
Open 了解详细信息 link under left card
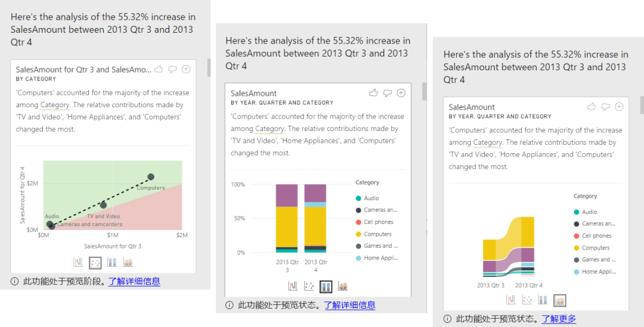tap(134, 281)
